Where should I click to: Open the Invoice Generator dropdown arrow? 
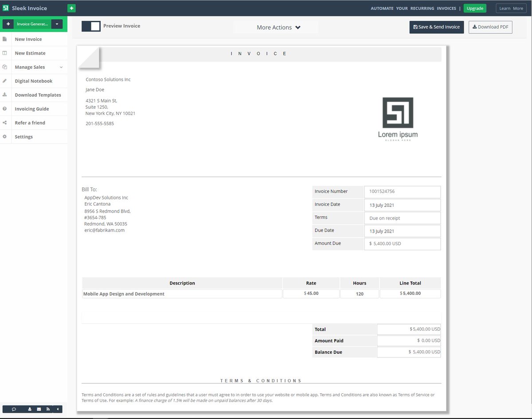point(57,24)
